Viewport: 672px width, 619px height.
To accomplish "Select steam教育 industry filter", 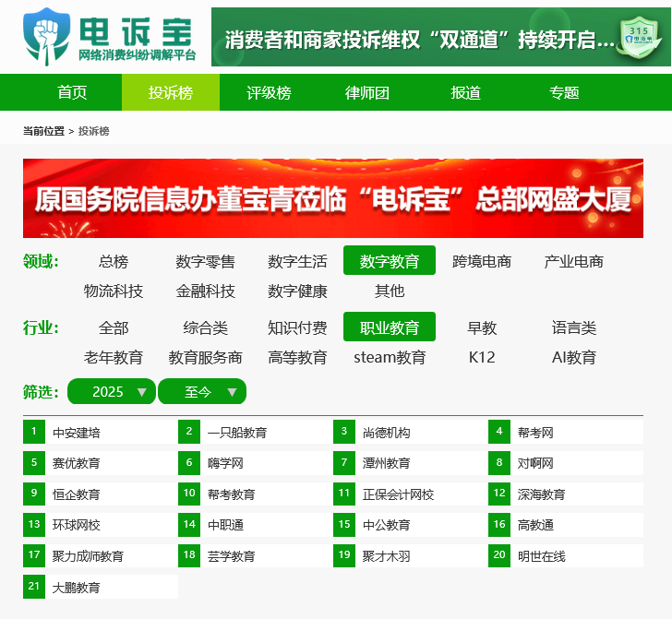I will pyautogui.click(x=390, y=357).
